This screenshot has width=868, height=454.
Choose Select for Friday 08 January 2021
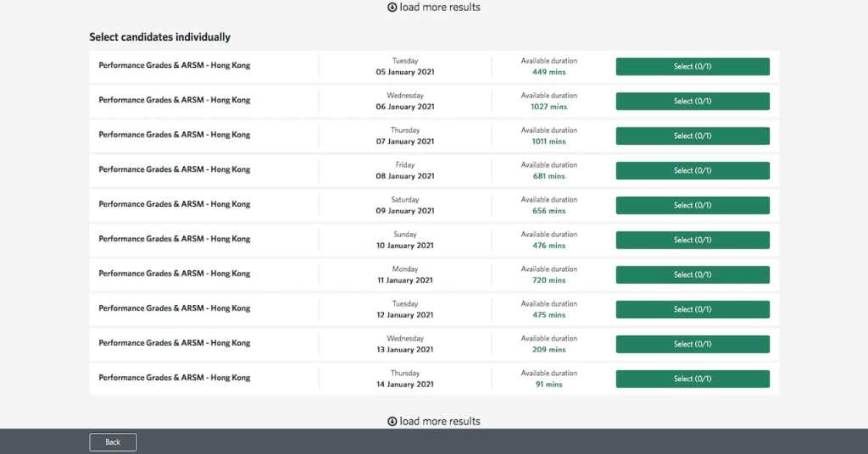point(693,171)
